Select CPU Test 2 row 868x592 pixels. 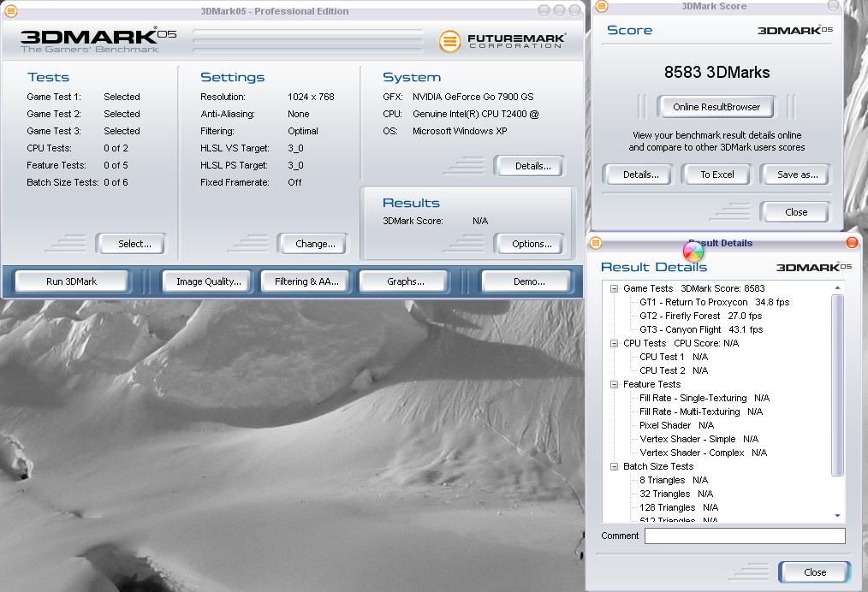[x=673, y=370]
